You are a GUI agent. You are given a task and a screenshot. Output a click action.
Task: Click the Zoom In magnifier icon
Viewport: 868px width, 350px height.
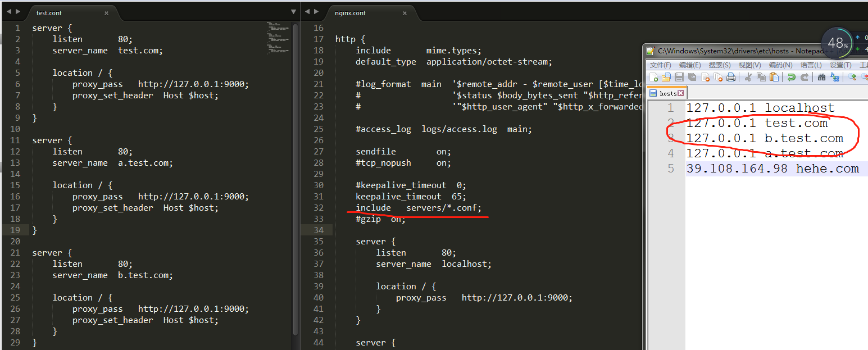pyautogui.click(x=852, y=77)
